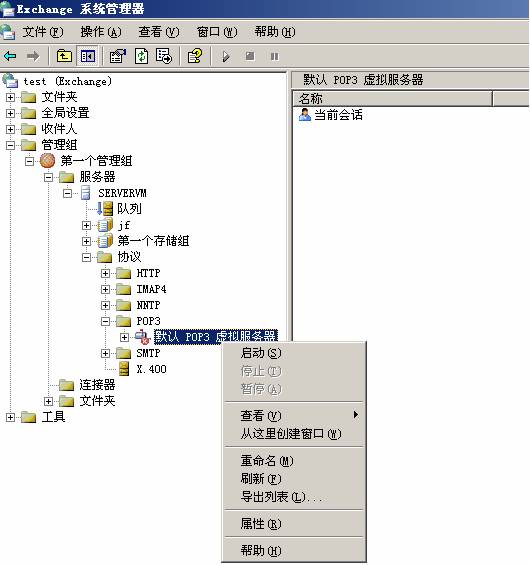Click the HTTP folder icon
Viewport: 530px width, 565px height.
tap(124, 273)
